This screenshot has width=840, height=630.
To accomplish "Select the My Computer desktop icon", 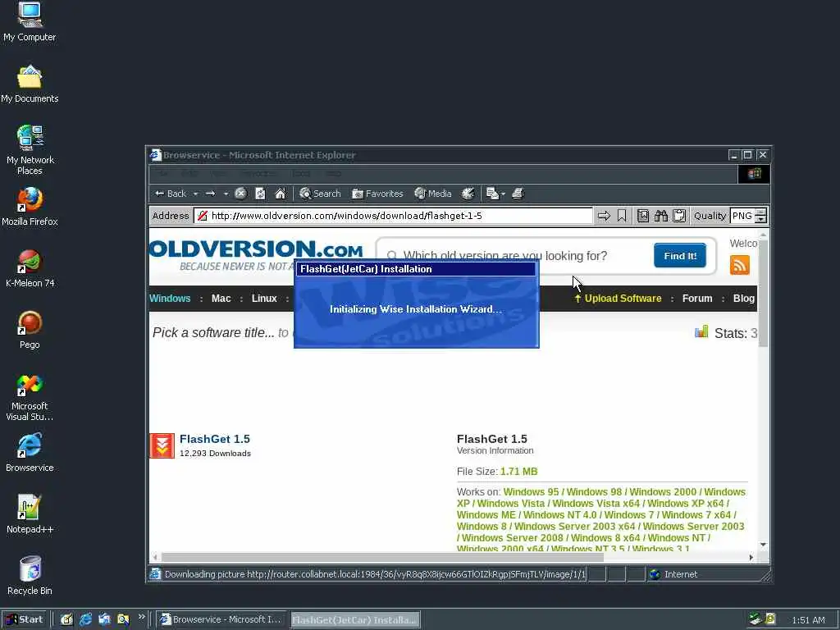I will [30, 22].
